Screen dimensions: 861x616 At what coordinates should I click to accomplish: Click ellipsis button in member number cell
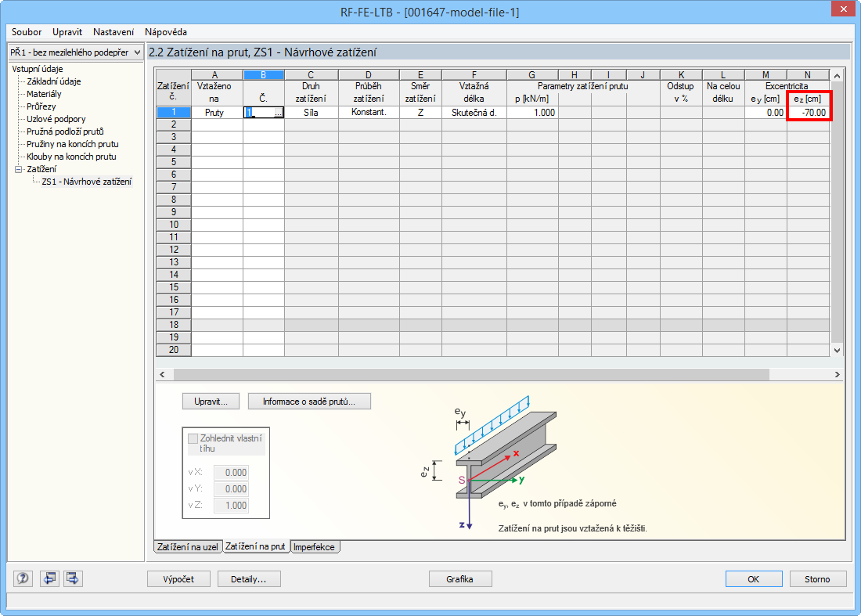point(279,113)
